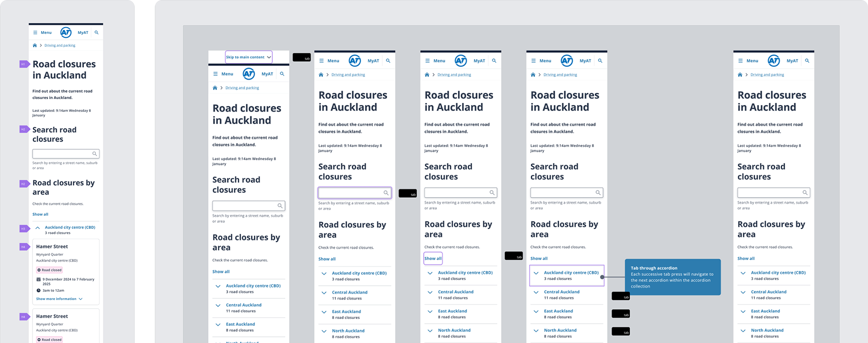The image size is (868, 343).
Task: Click the AT logo in the mockup with the focused accordion
Action: pyautogui.click(x=567, y=61)
